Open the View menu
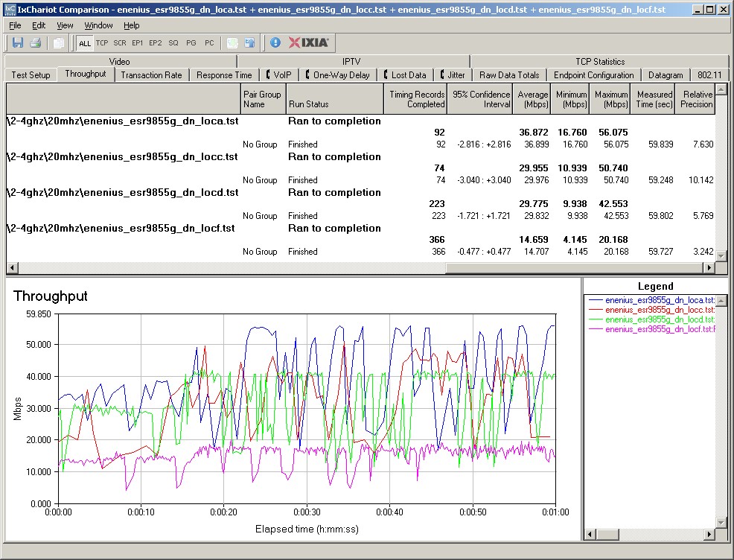Image resolution: width=734 pixels, height=560 pixels. (x=65, y=25)
